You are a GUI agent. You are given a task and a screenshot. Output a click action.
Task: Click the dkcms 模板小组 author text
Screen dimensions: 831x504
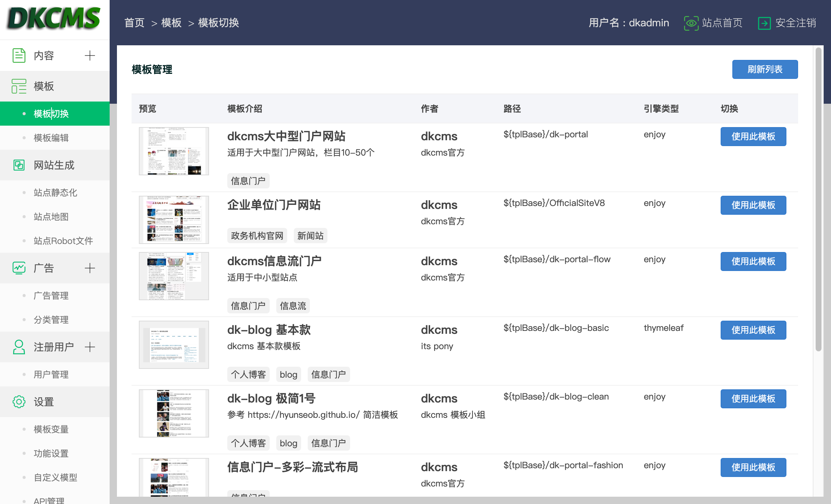click(x=453, y=415)
